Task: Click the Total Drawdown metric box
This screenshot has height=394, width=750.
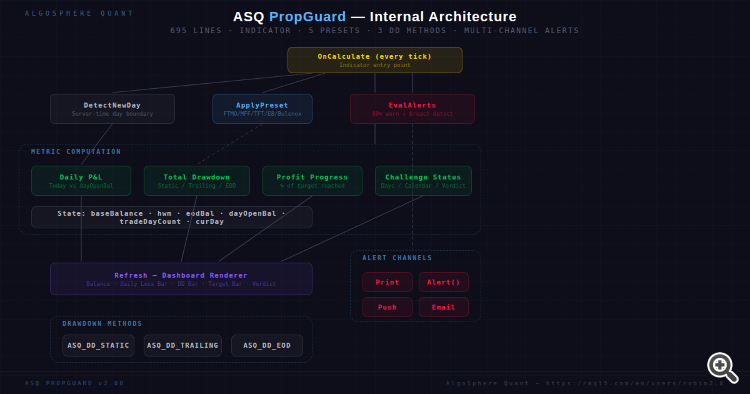Action: point(197,181)
